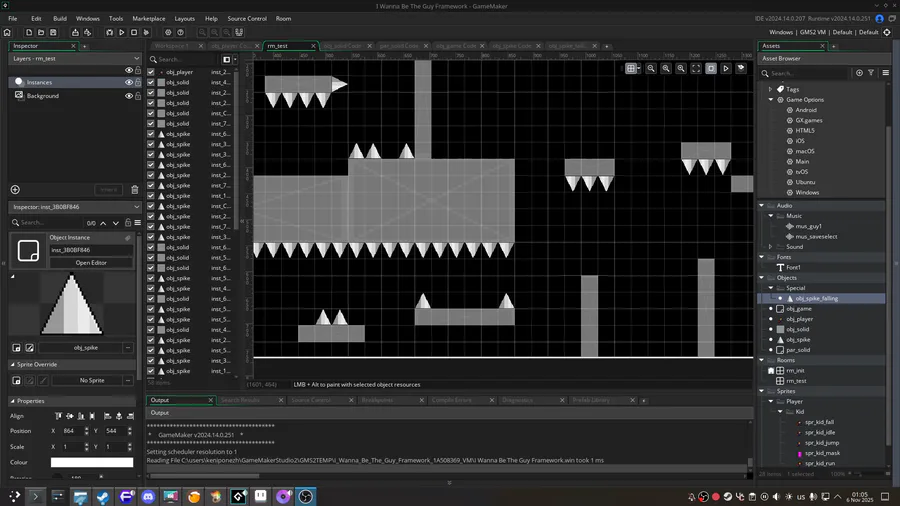Switch to the Workspace 1 tab
The image size is (900, 506).
click(171, 46)
